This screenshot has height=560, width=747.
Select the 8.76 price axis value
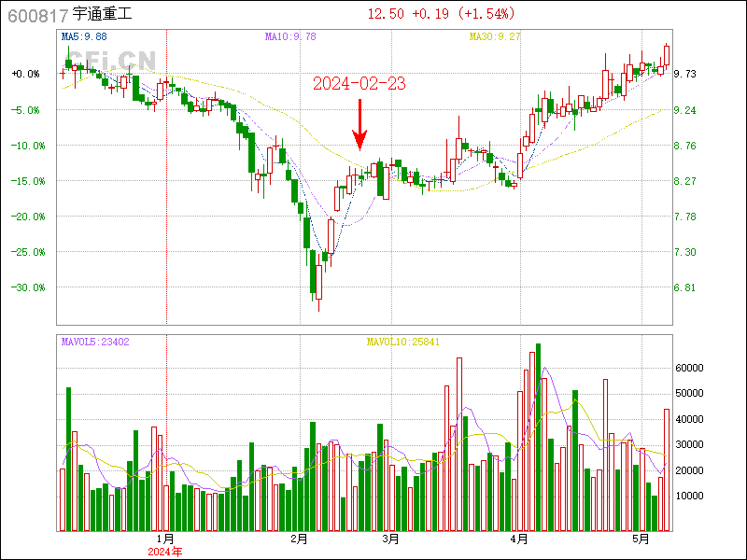(x=684, y=146)
